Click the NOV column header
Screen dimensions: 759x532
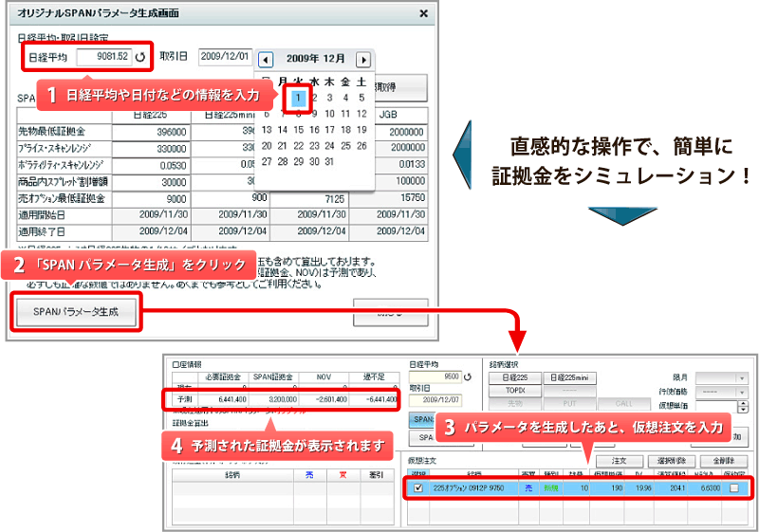324,376
